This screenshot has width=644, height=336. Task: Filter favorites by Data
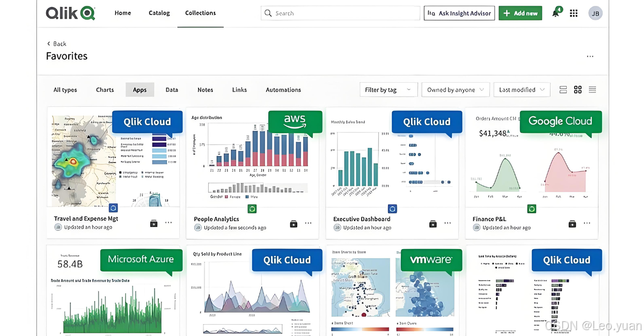point(172,90)
